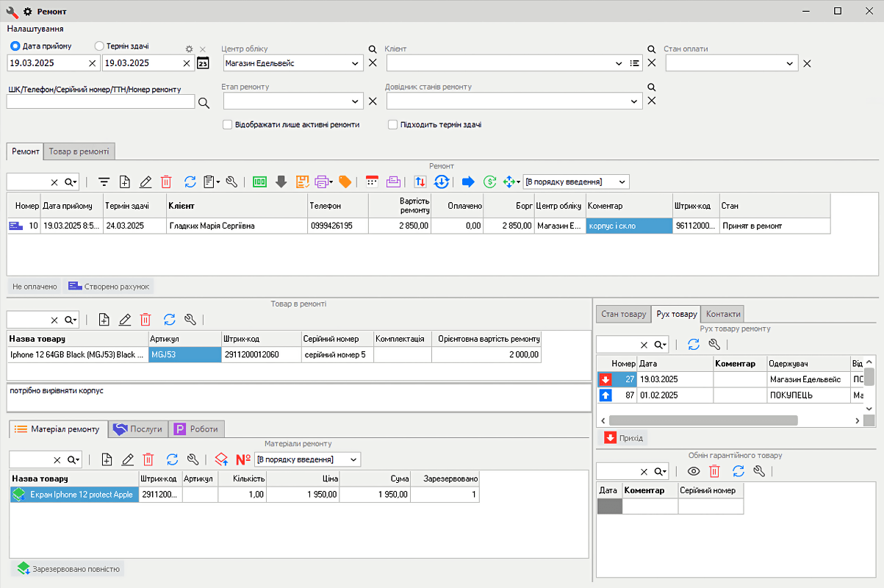The width and height of the screenshot is (884, 588).
Task: Select the Термін здачі radio button
Action: (x=100, y=46)
